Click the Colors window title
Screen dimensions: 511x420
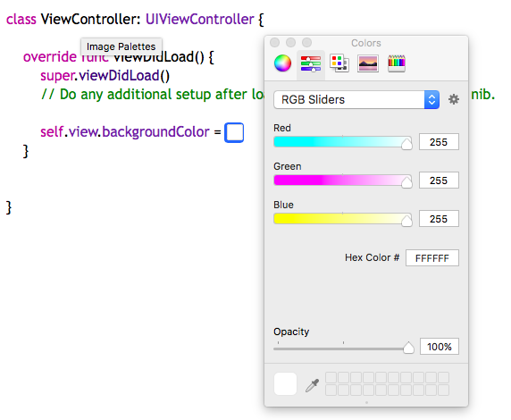(366, 43)
